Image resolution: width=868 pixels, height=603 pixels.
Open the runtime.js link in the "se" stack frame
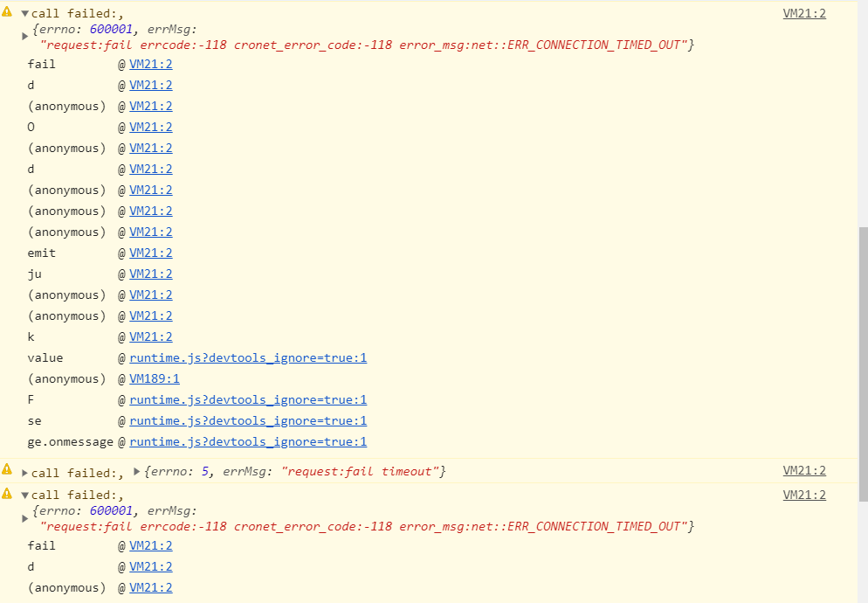[x=248, y=420]
